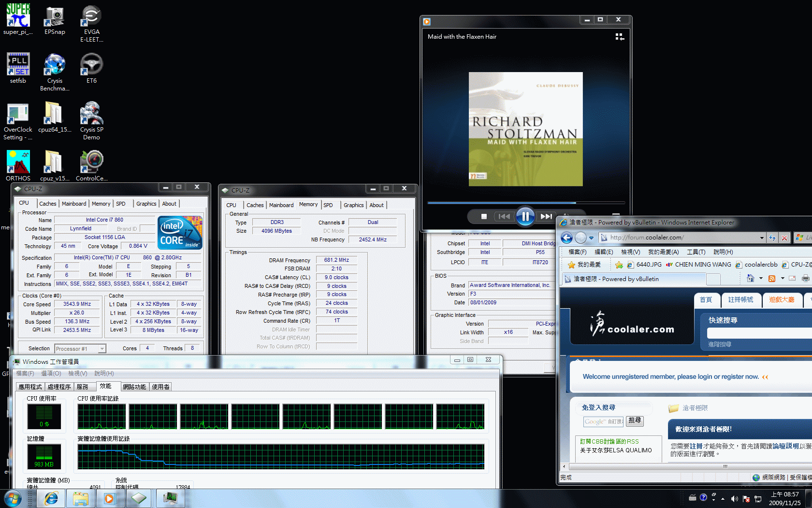812x508 pixels.
Task: Click the Google custom search field
Action: pos(603,421)
